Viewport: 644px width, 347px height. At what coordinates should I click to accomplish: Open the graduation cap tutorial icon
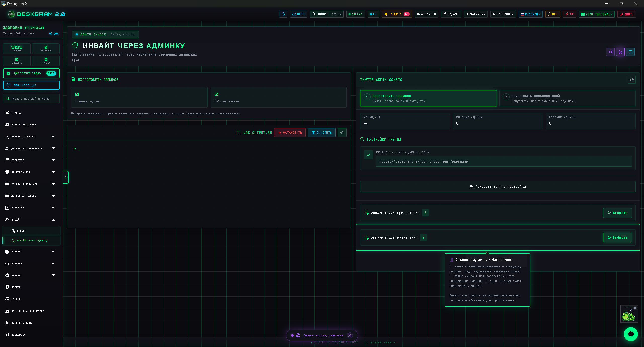point(610,52)
